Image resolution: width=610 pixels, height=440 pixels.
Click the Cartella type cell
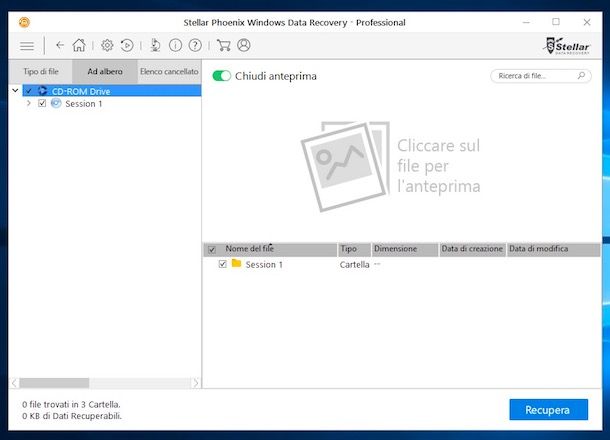point(354,265)
